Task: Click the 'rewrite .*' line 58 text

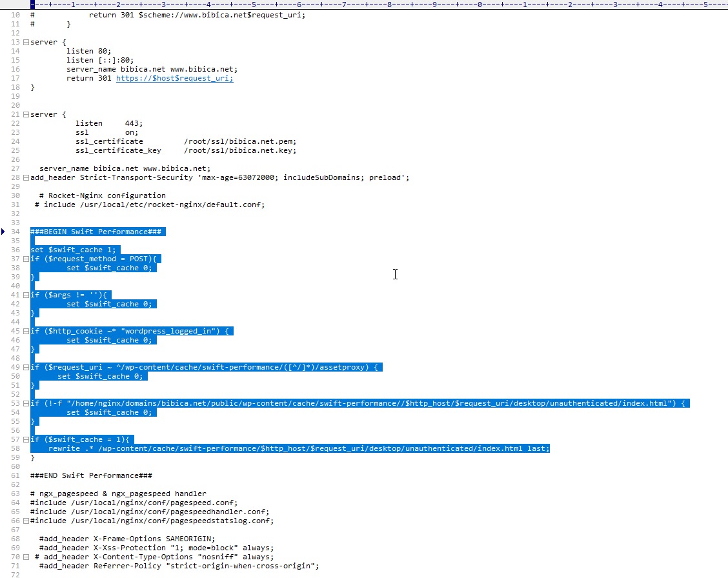Action: (299, 448)
